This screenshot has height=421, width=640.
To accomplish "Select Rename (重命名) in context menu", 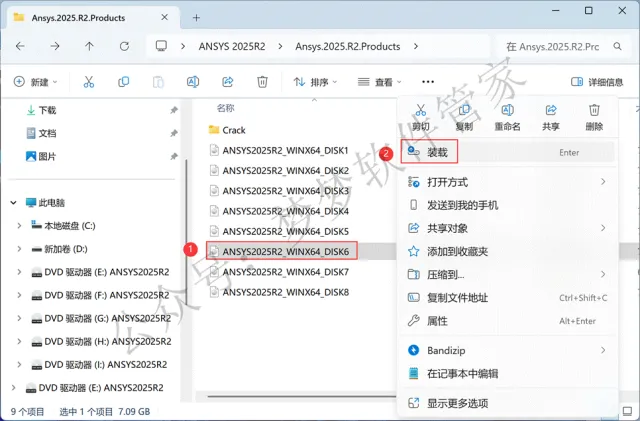I will 507,118.
